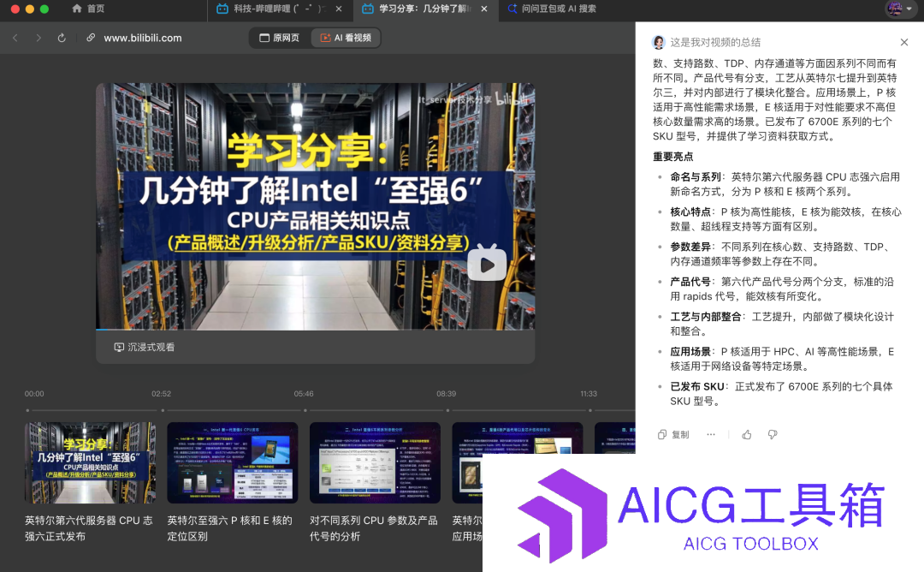Focus the www.bilibili.com address field
The height and width of the screenshot is (572, 924).
pos(143,38)
